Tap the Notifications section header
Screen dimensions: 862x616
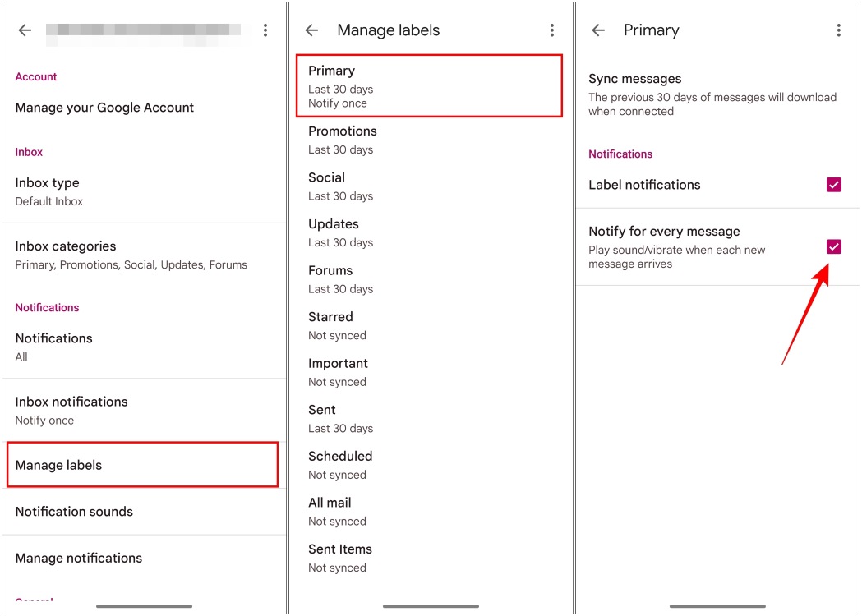coord(620,154)
